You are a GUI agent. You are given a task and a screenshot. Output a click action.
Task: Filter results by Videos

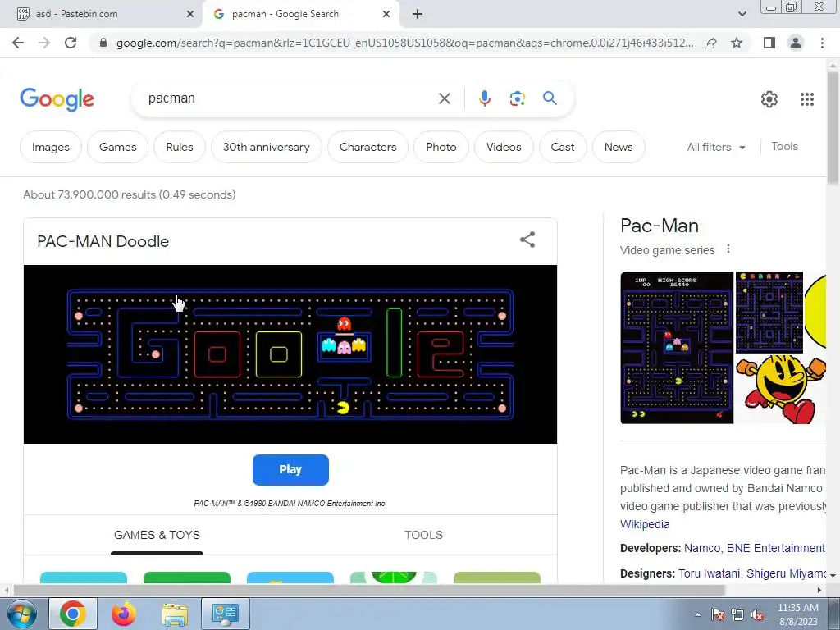[504, 147]
